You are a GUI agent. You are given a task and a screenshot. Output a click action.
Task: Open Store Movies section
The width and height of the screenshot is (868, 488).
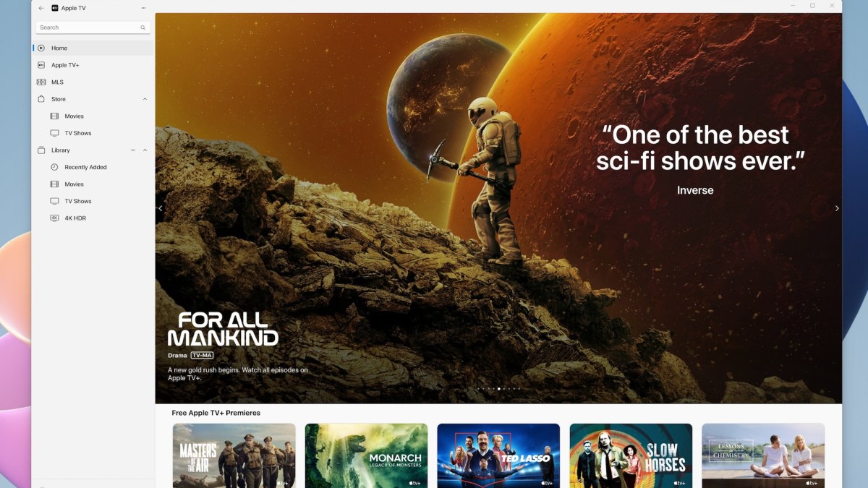click(x=93, y=116)
